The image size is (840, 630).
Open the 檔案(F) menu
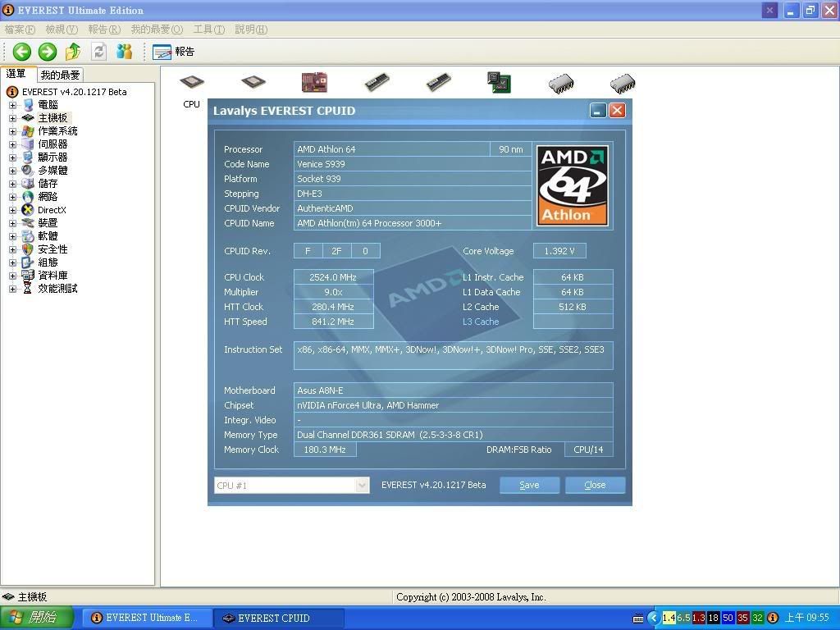click(20, 30)
